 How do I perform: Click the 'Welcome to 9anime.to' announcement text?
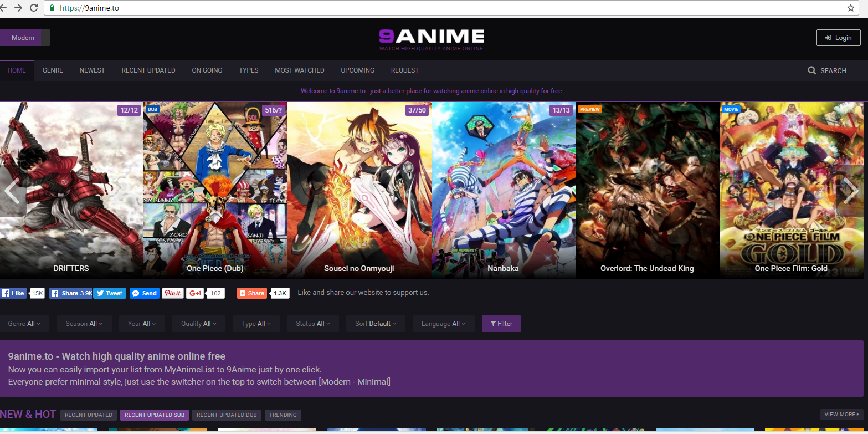432,91
